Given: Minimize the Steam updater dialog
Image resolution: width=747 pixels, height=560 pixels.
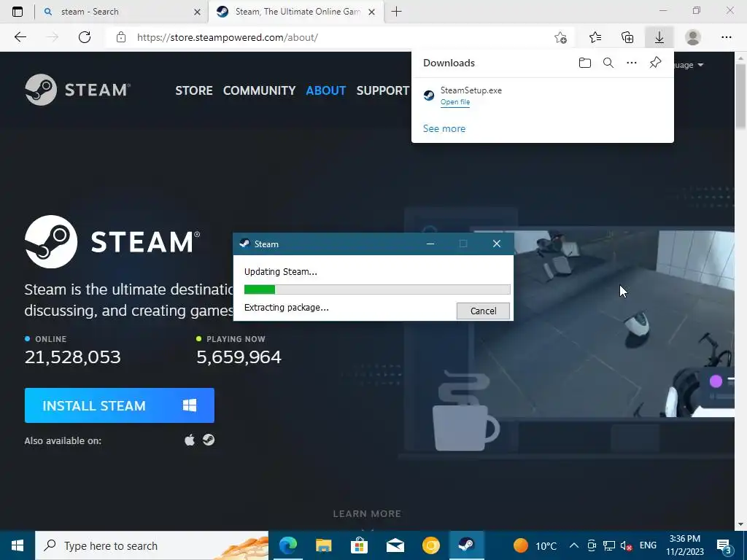Looking at the screenshot, I should pyautogui.click(x=430, y=244).
